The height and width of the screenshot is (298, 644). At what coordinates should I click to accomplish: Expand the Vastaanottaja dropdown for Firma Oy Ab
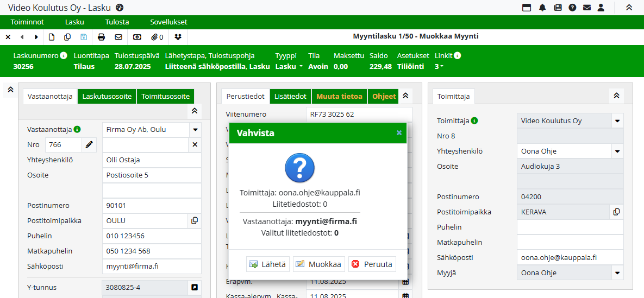(195, 130)
